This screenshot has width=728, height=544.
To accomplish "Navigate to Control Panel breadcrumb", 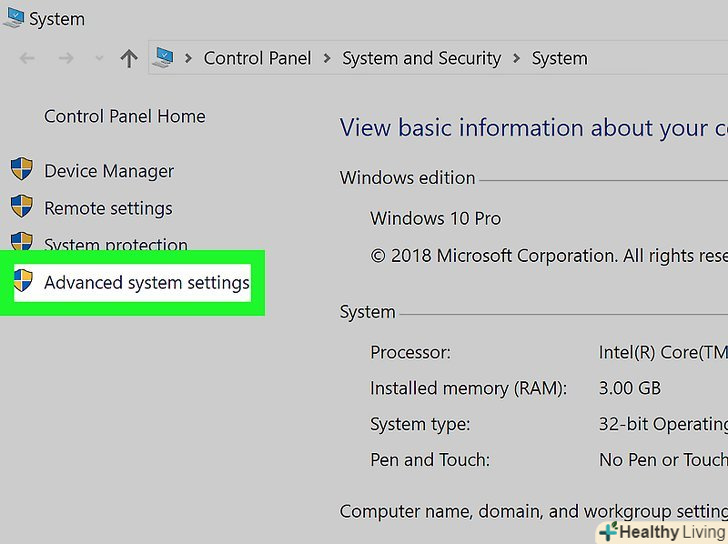I will click(x=257, y=59).
